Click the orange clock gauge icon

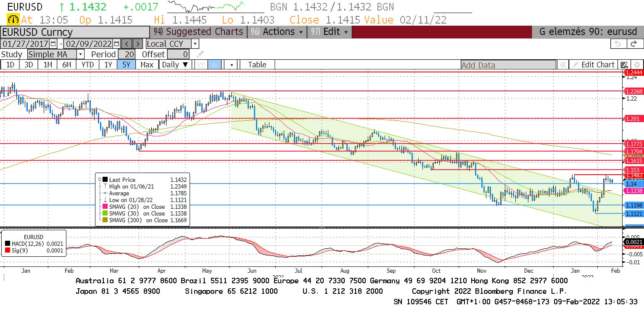pos(13,19)
